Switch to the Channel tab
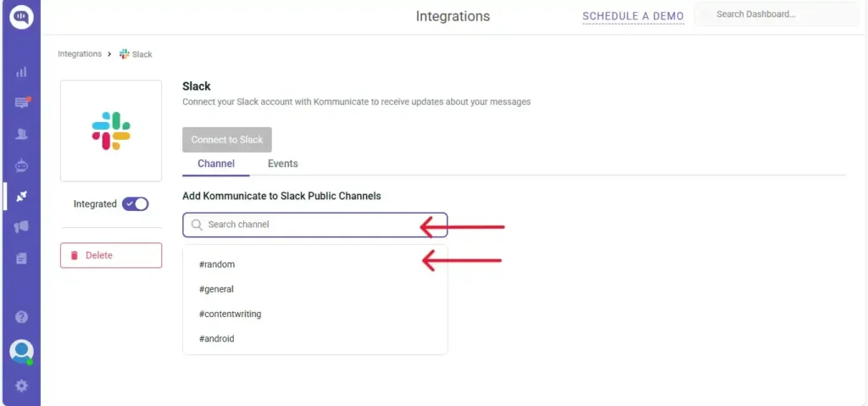868x406 pixels. point(216,164)
